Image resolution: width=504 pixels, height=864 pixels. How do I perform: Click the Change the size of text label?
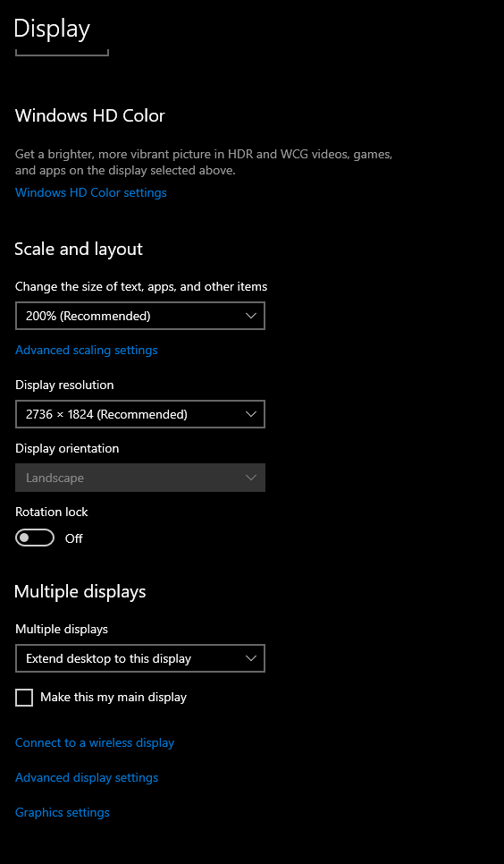coord(141,286)
